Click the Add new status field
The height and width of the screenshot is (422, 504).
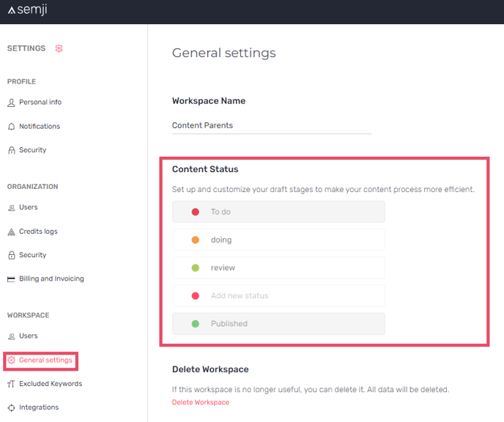point(278,296)
